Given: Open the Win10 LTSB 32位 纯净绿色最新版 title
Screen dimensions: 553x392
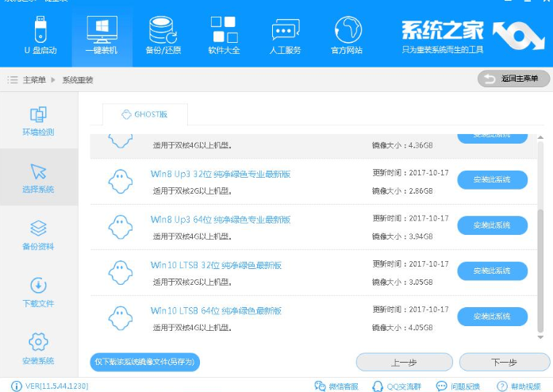Looking at the screenshot, I should [x=216, y=265].
